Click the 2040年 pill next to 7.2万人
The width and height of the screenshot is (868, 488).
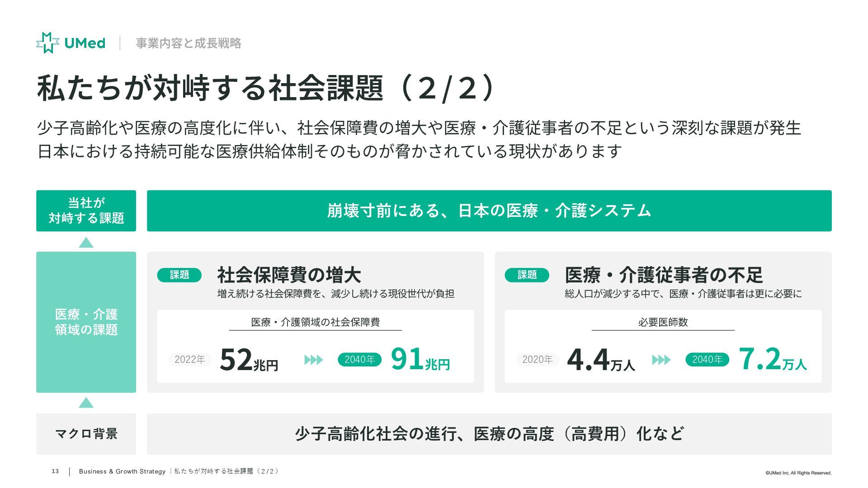[x=707, y=359]
